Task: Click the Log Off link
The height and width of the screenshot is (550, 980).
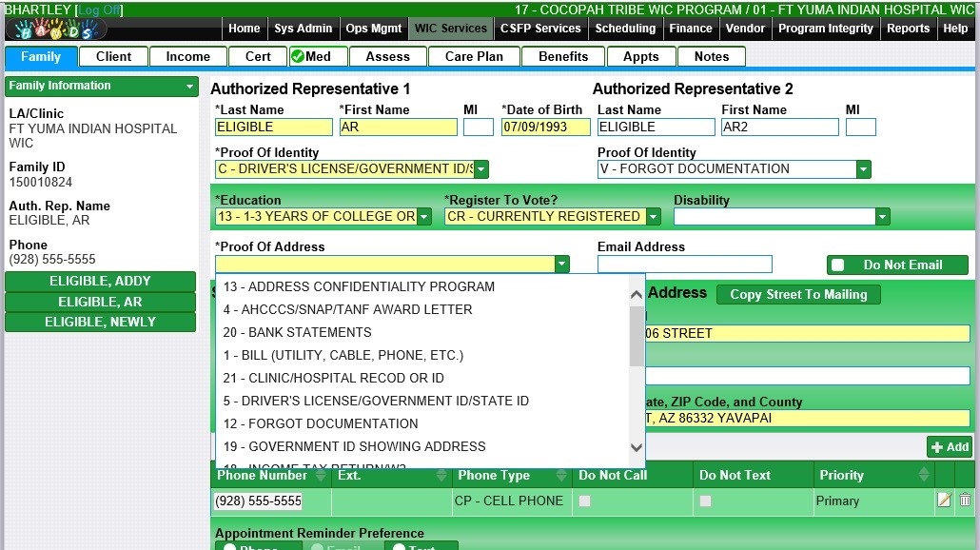Action: [99, 10]
